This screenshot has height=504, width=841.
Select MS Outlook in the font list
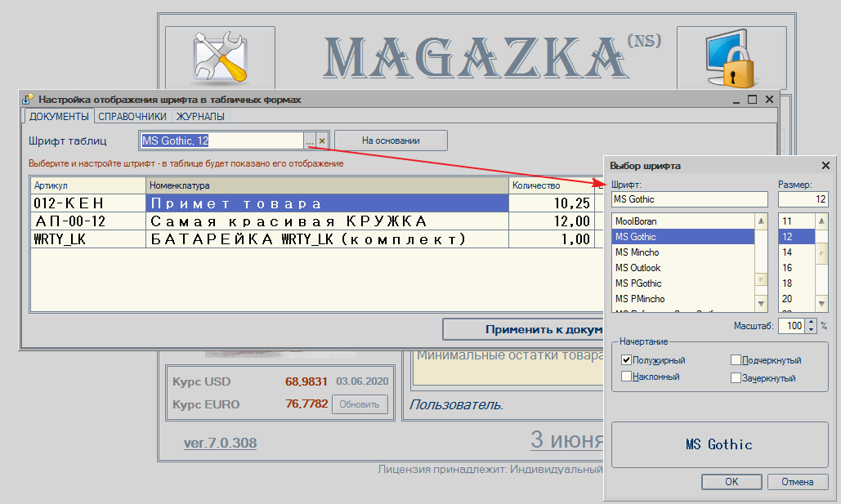click(683, 268)
